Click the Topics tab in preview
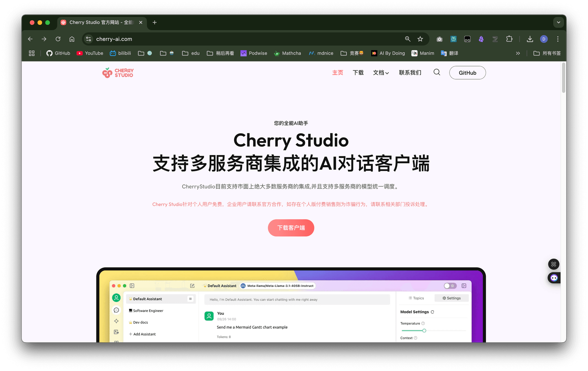Image resolution: width=588 pixels, height=371 pixels. [x=416, y=298]
